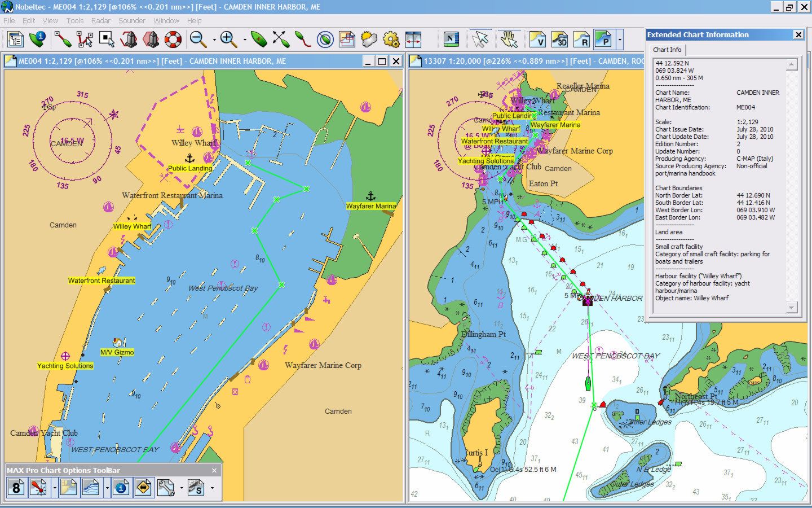Open dropdown next to P chart icon
812x508 pixels.
coord(620,40)
